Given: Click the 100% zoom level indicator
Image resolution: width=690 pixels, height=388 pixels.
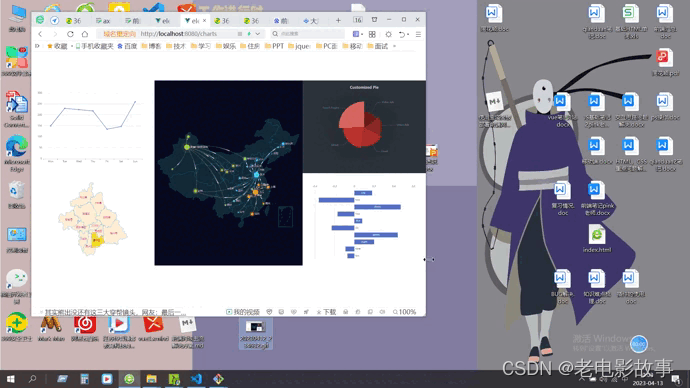Looking at the screenshot, I should click(x=404, y=312).
